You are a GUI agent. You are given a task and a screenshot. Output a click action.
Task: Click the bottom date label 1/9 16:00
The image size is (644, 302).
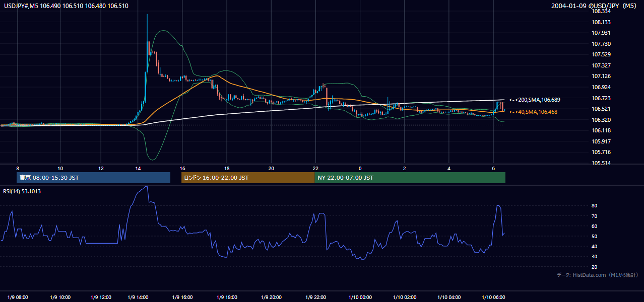click(x=182, y=297)
